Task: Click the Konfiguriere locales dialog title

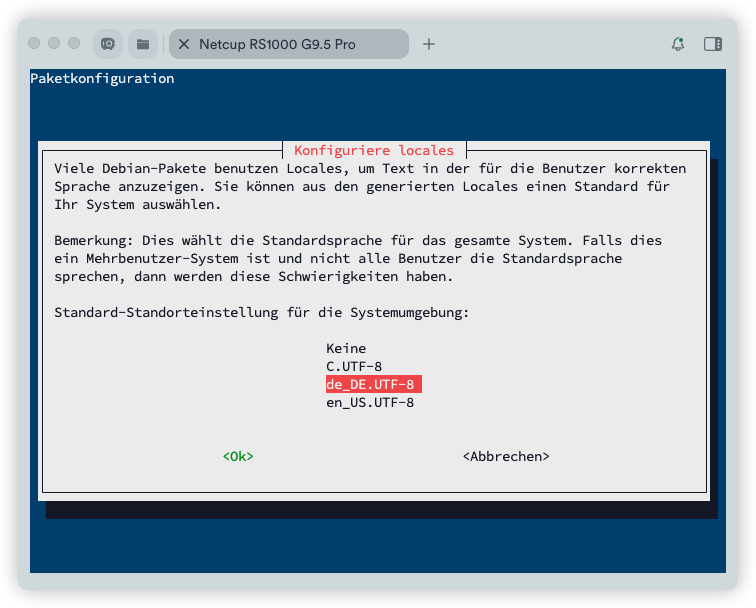Action: click(x=374, y=150)
